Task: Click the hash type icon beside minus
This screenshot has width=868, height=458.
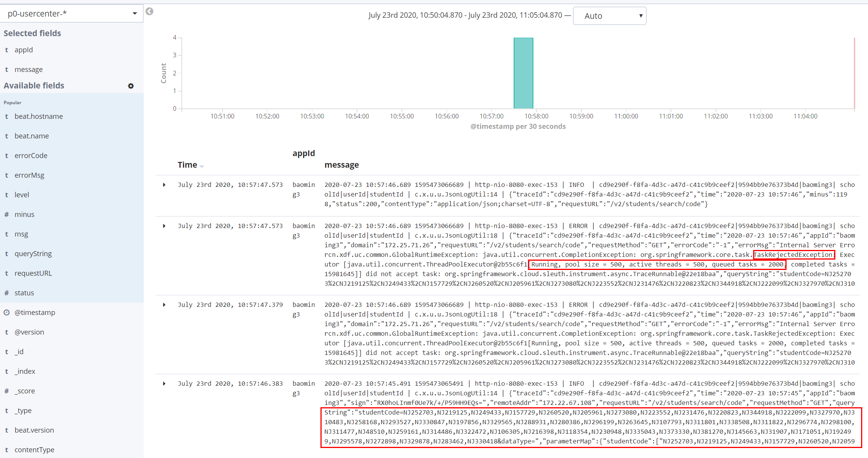Action: point(7,215)
